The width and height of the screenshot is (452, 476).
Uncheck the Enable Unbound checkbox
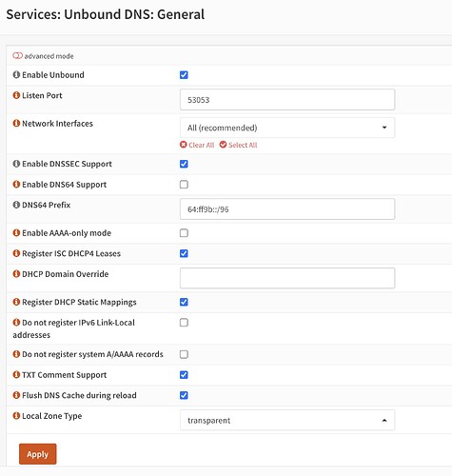coord(184,75)
